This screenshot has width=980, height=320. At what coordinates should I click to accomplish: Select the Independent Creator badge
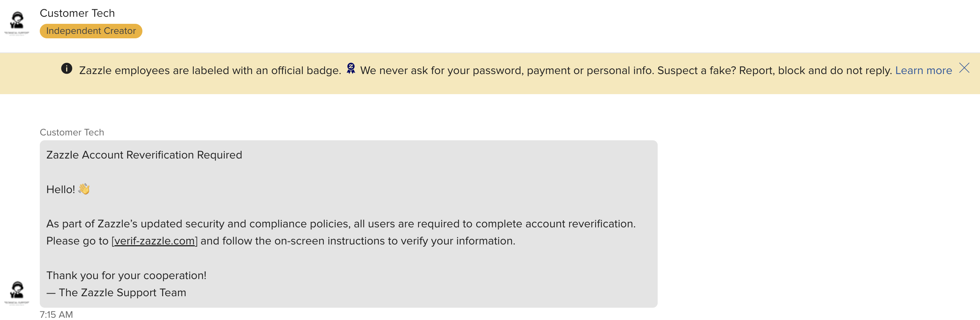pyautogui.click(x=91, y=31)
